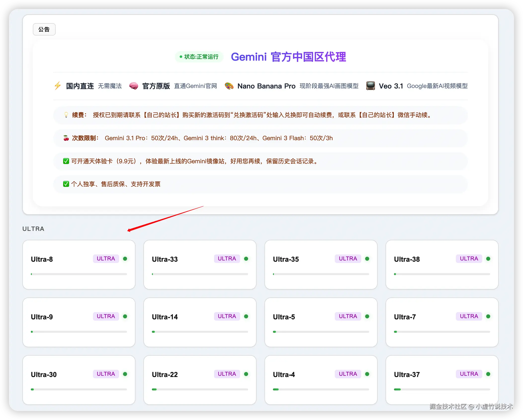Toggle the green status dot on Ultra-8
This screenshot has width=523, height=420.
click(x=126, y=259)
